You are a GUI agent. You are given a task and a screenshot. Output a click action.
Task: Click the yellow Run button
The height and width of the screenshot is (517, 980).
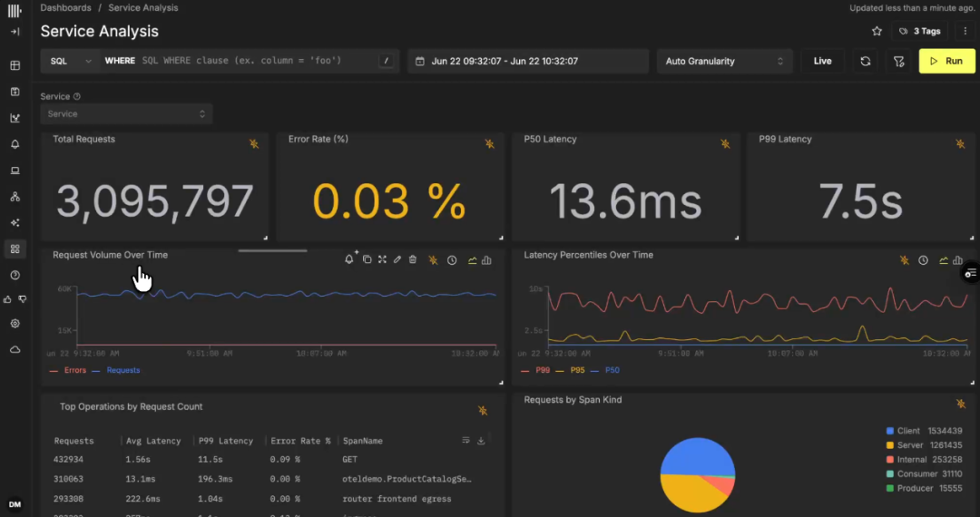pos(946,61)
